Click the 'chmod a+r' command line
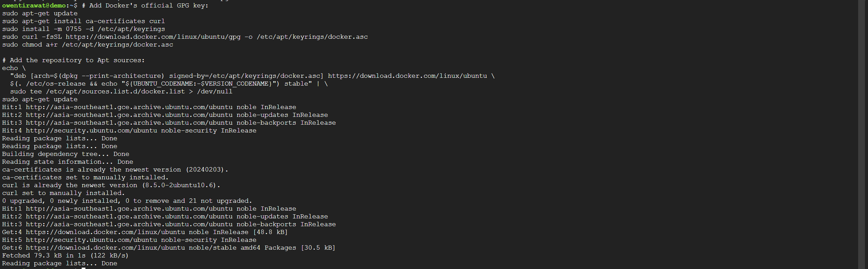 pos(87,44)
